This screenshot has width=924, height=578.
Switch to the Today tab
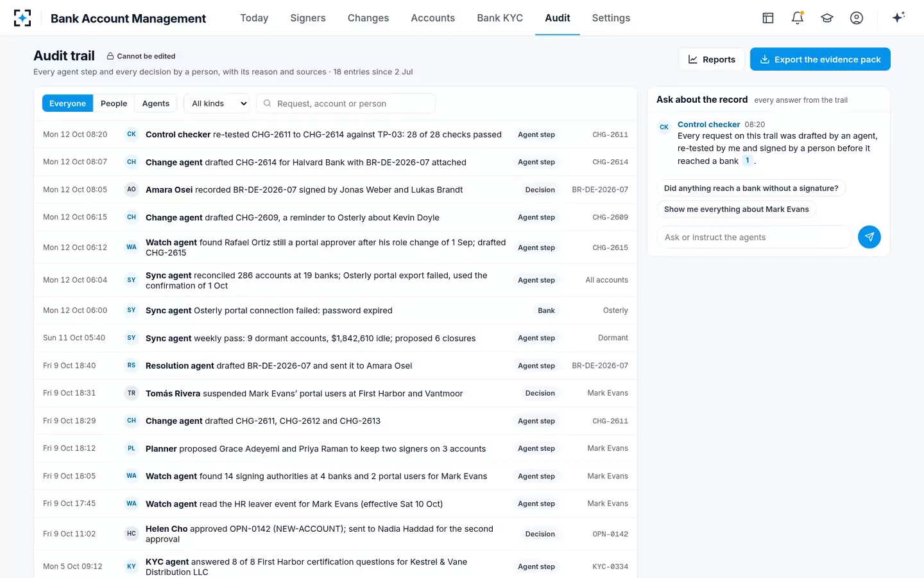click(x=254, y=18)
